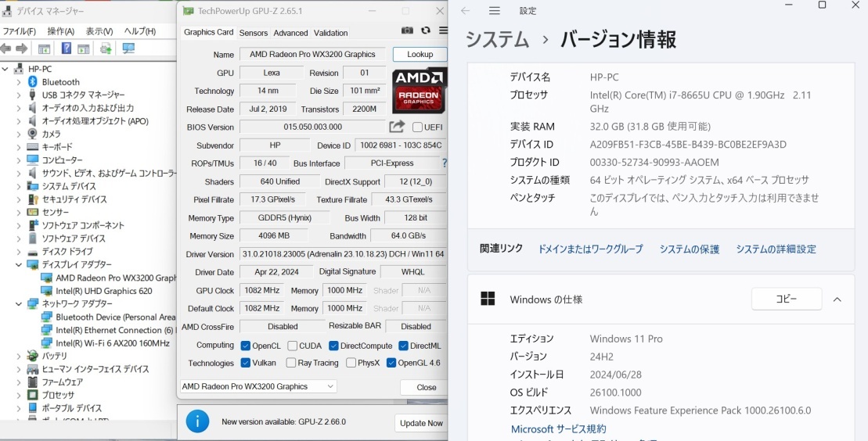Expand the Bluetooth tree node
This screenshot has height=441, width=868.
click(x=19, y=82)
